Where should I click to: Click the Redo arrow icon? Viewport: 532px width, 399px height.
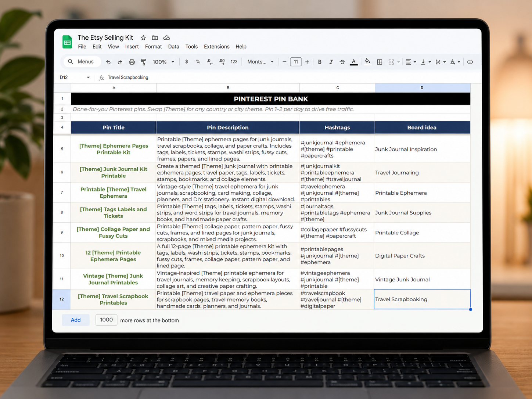click(120, 62)
